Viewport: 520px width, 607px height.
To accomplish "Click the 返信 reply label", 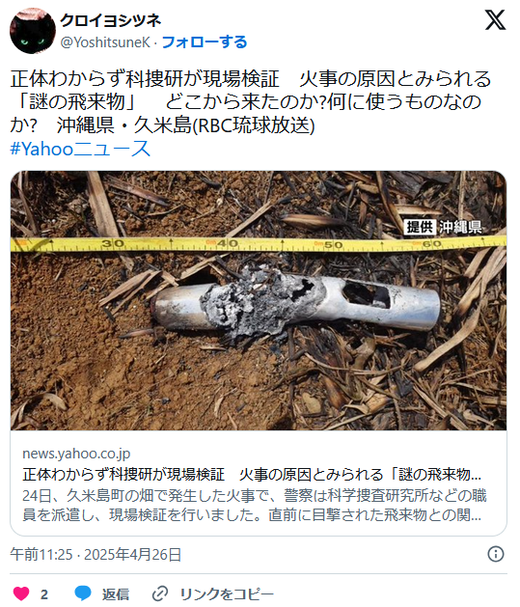I will (x=115, y=594).
